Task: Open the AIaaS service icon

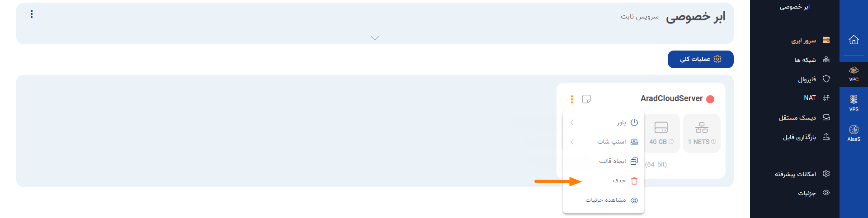Action: (854, 133)
